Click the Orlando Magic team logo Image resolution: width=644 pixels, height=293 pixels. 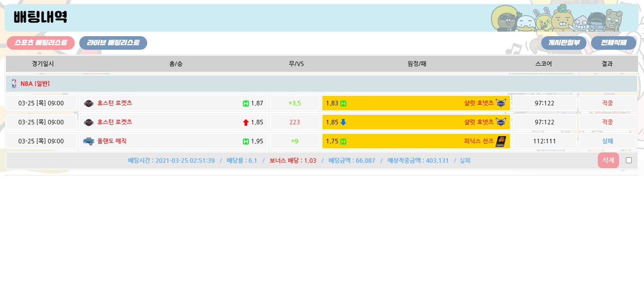click(x=88, y=141)
